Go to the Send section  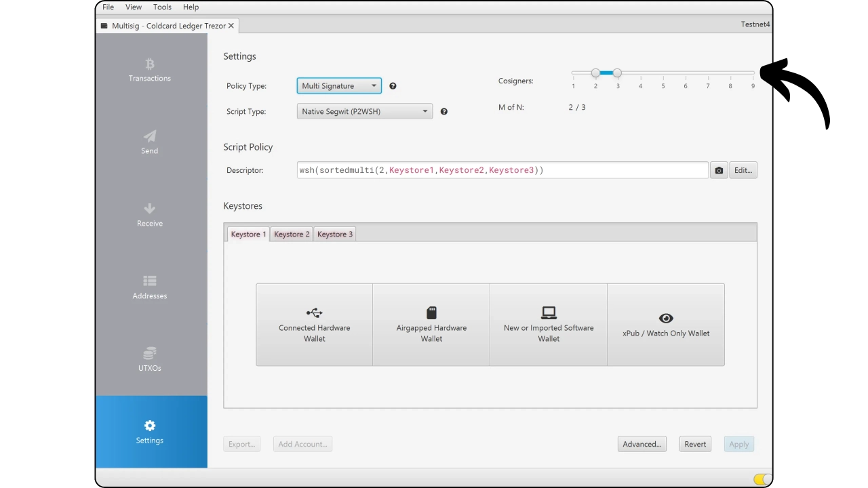point(150,143)
